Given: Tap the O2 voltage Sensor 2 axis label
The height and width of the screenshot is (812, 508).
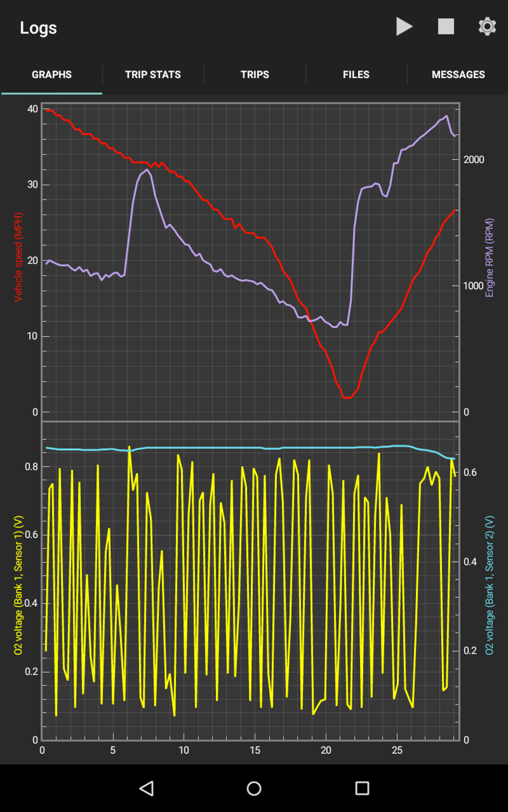Looking at the screenshot, I should point(490,585).
